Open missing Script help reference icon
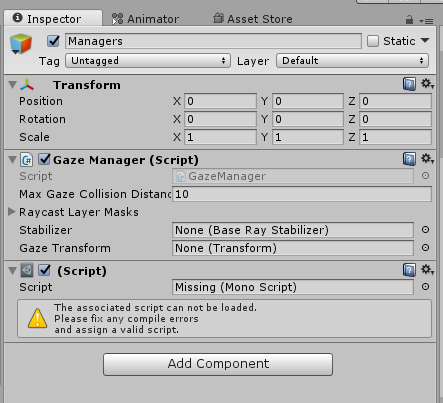Image resolution: width=443 pixels, height=403 pixels. 409,270
